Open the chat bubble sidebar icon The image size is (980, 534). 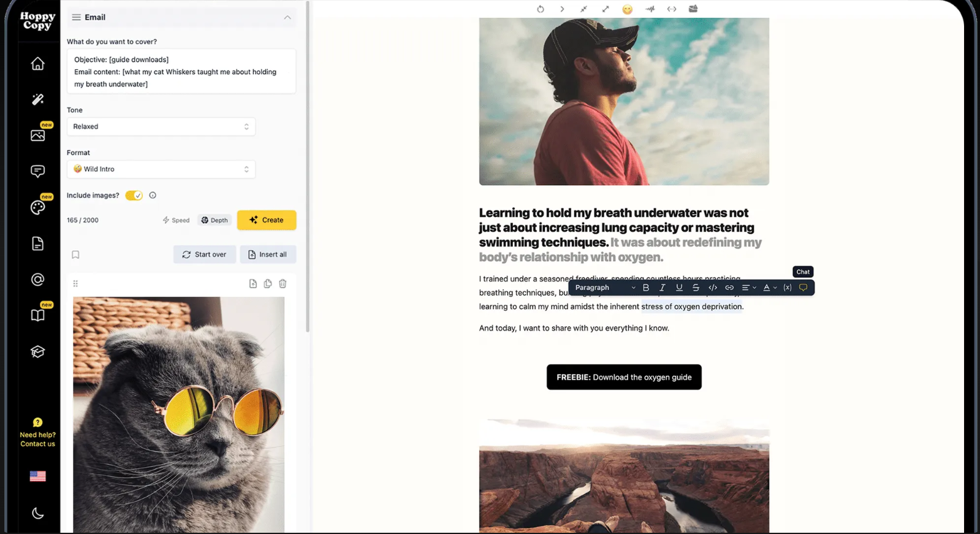click(37, 171)
